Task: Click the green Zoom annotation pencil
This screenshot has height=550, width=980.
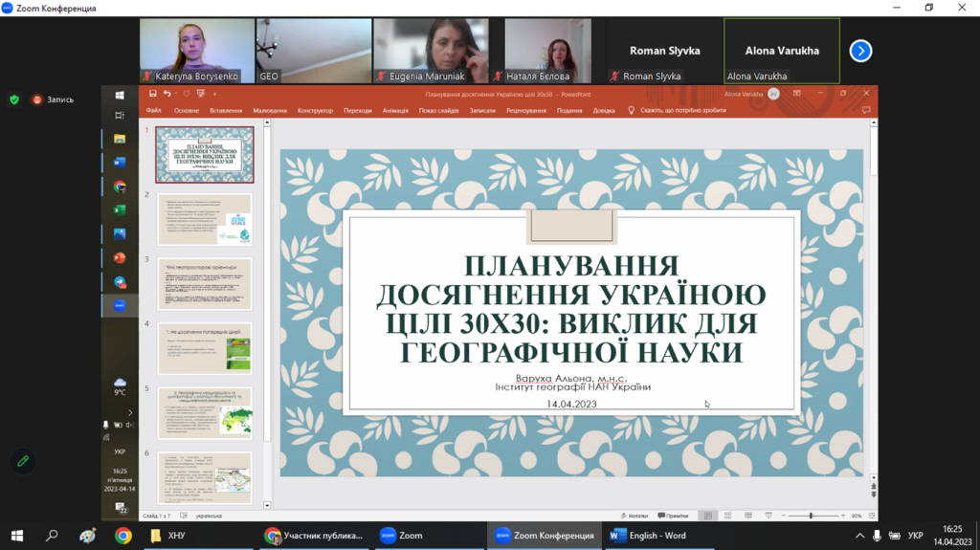Action: tap(23, 461)
